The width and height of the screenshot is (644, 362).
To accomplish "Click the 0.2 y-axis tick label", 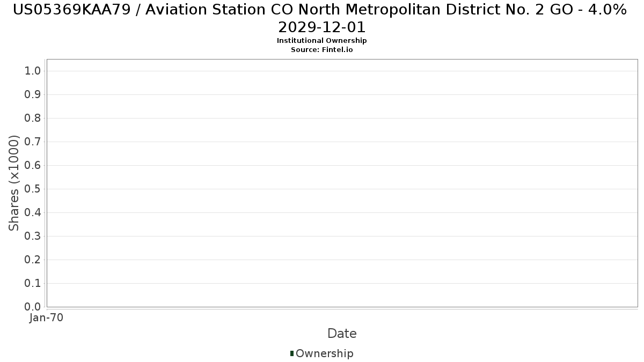I will pyautogui.click(x=33, y=260).
